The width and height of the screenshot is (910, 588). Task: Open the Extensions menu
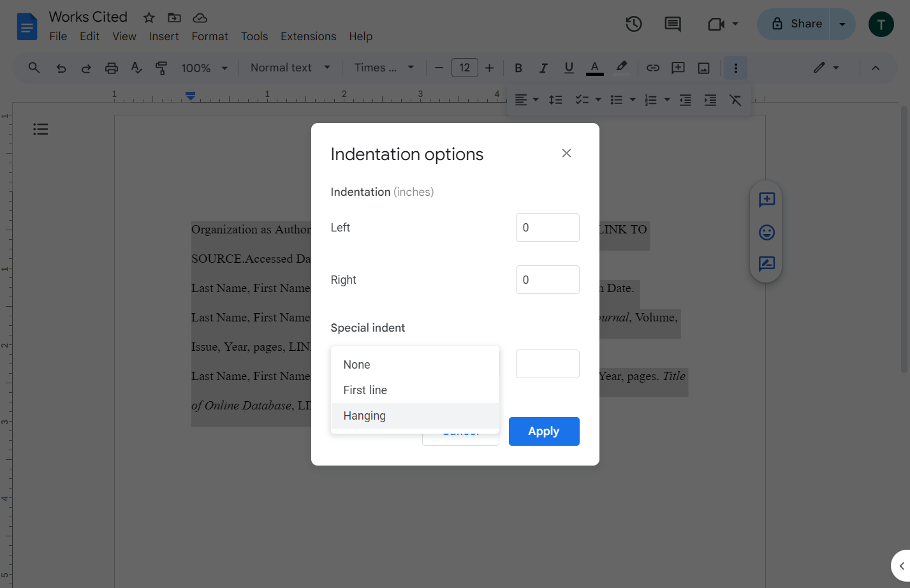tap(308, 36)
